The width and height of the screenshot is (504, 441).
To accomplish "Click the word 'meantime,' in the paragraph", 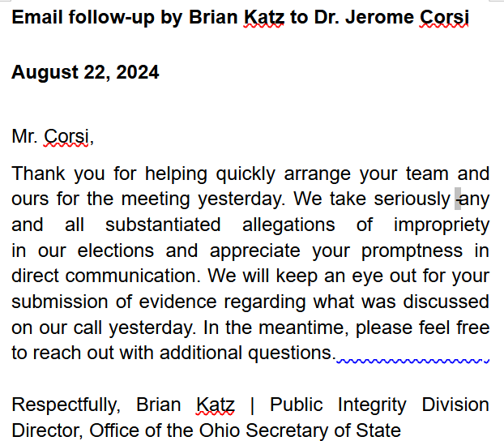I will click(304, 328).
